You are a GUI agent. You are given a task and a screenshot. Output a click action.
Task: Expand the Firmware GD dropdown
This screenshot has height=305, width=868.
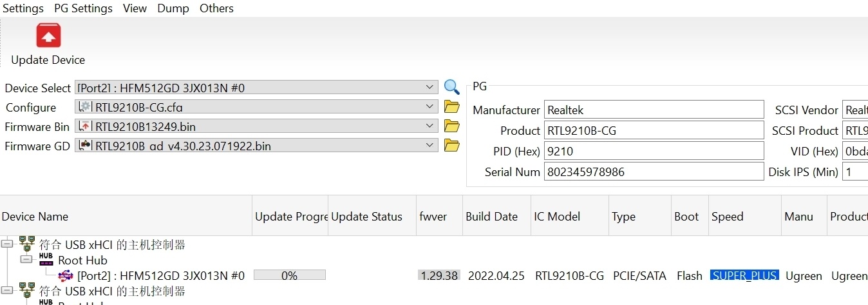click(430, 146)
